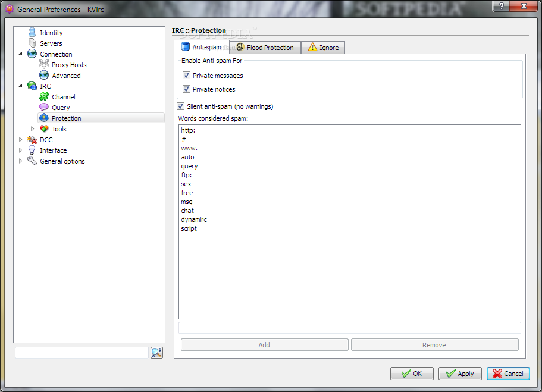
Task: Click the spam word entry field
Action: coord(349,328)
